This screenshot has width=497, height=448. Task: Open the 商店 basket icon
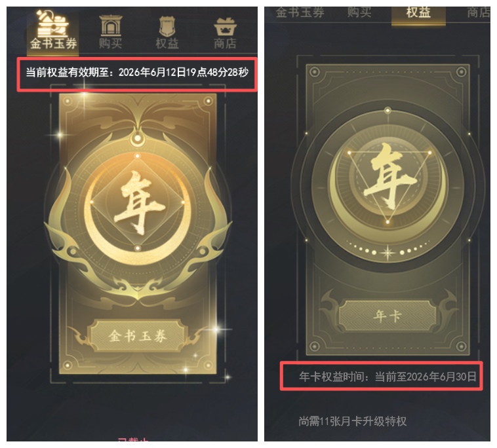click(x=225, y=27)
